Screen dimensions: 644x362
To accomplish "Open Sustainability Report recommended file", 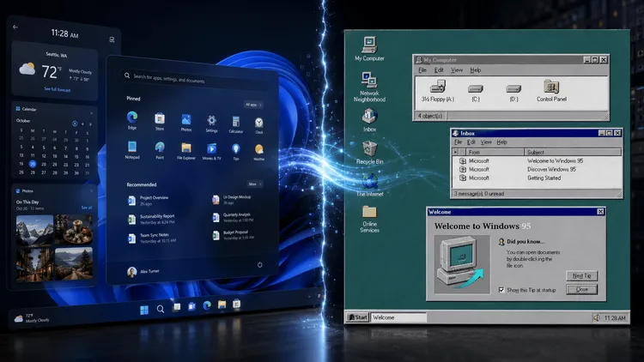I will point(151,219).
